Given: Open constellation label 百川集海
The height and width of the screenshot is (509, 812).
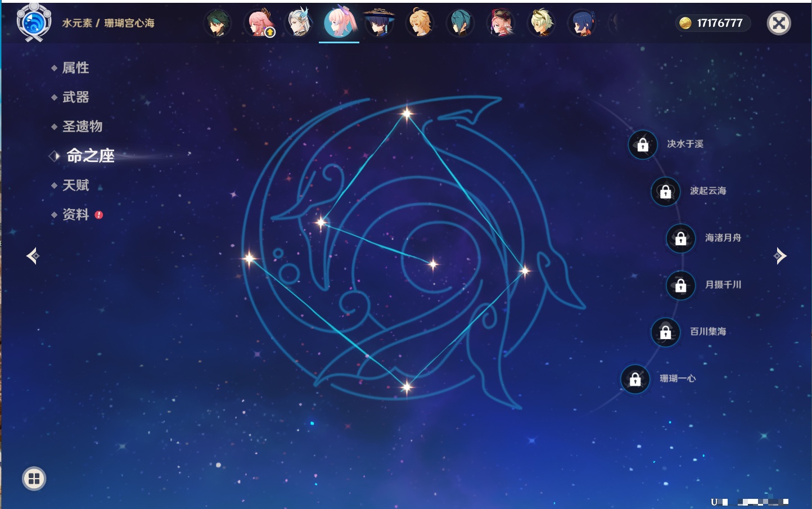Looking at the screenshot, I should click(x=708, y=331).
